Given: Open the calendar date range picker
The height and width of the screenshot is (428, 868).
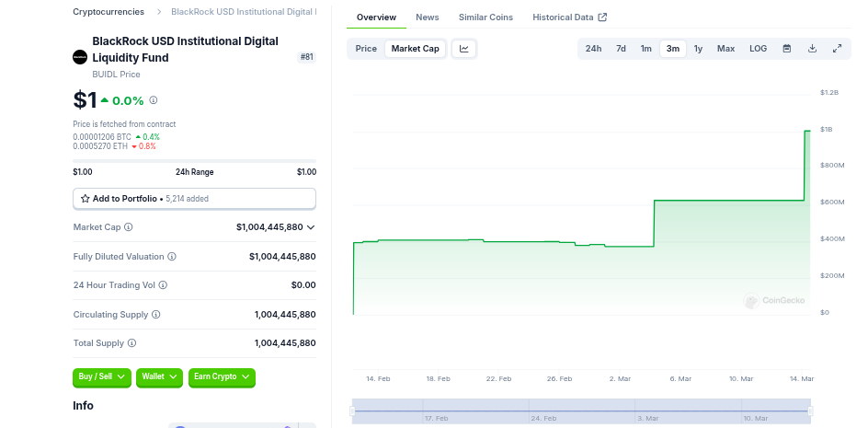Looking at the screenshot, I should 787,49.
